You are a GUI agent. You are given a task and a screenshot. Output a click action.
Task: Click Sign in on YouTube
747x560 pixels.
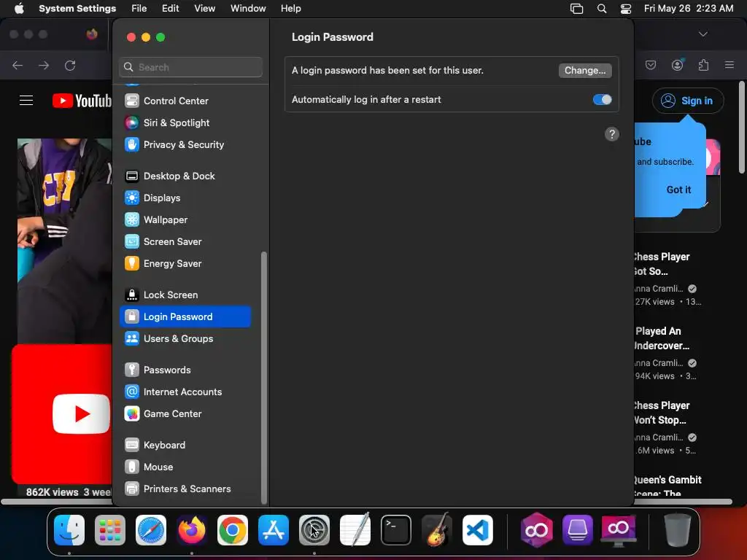pyautogui.click(x=688, y=101)
